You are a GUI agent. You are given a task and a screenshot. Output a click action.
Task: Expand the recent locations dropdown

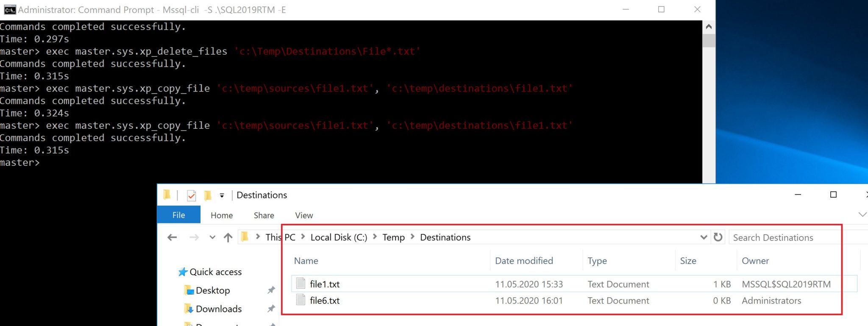(x=212, y=237)
